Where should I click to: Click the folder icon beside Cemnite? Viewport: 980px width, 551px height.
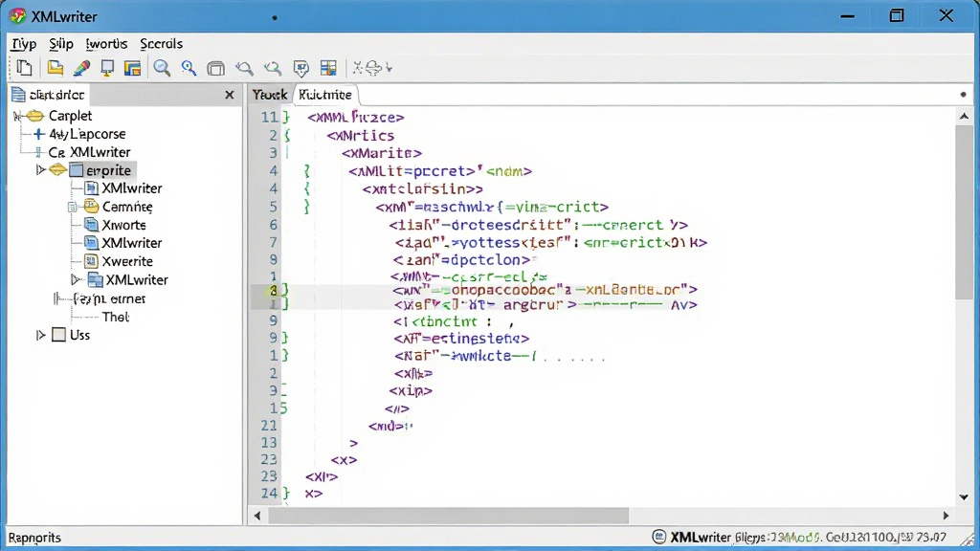pos(91,207)
